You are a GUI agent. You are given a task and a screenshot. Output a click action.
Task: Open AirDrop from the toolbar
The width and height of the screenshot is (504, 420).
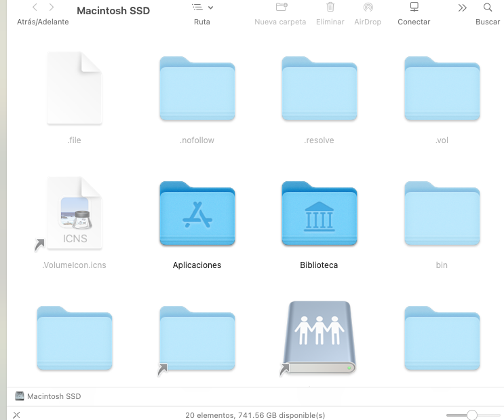[368, 7]
